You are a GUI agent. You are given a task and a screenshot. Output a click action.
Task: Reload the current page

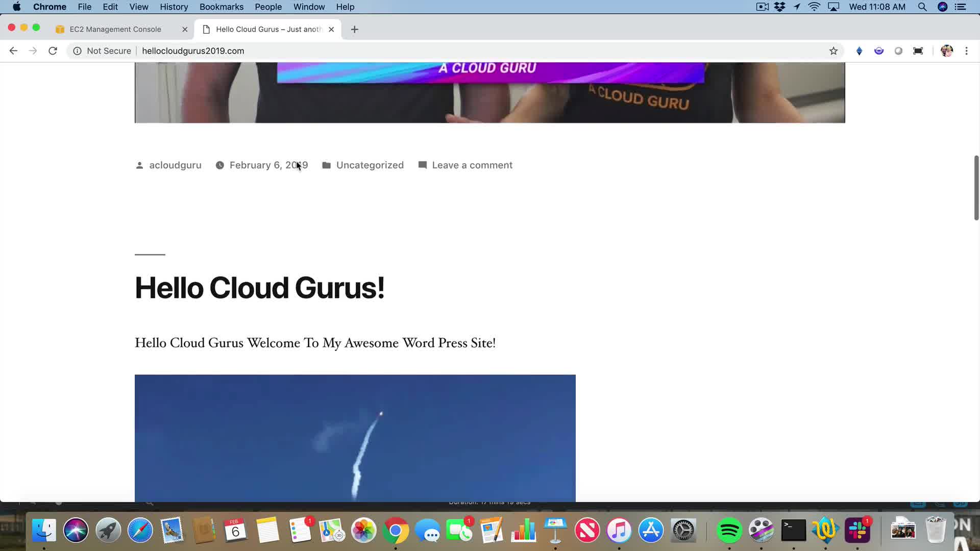[x=53, y=51]
